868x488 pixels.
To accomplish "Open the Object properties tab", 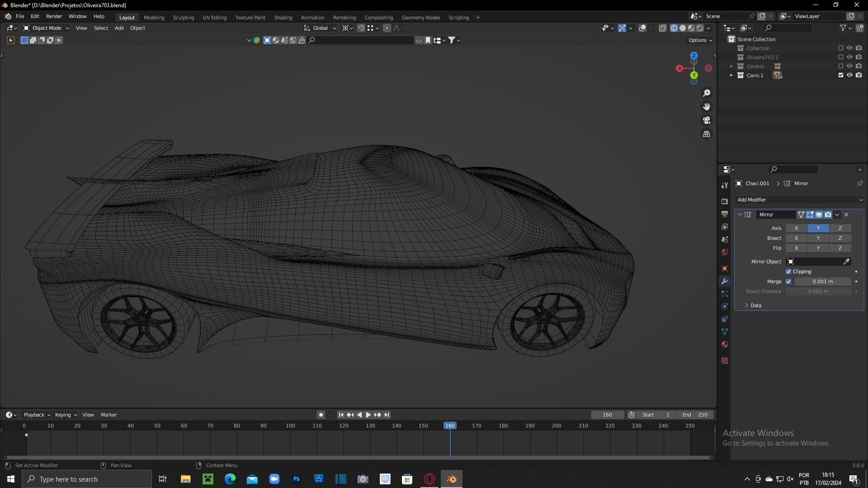I will [x=725, y=268].
